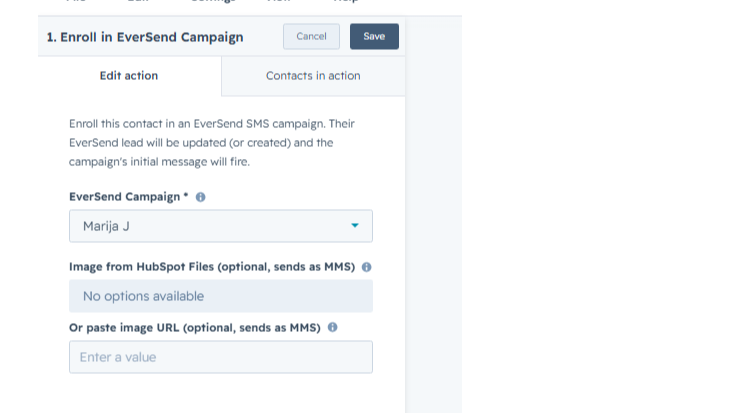Screen dimensions: 734x413
Task: Click the 'Or paste image URL' label text
Action: [x=195, y=328]
